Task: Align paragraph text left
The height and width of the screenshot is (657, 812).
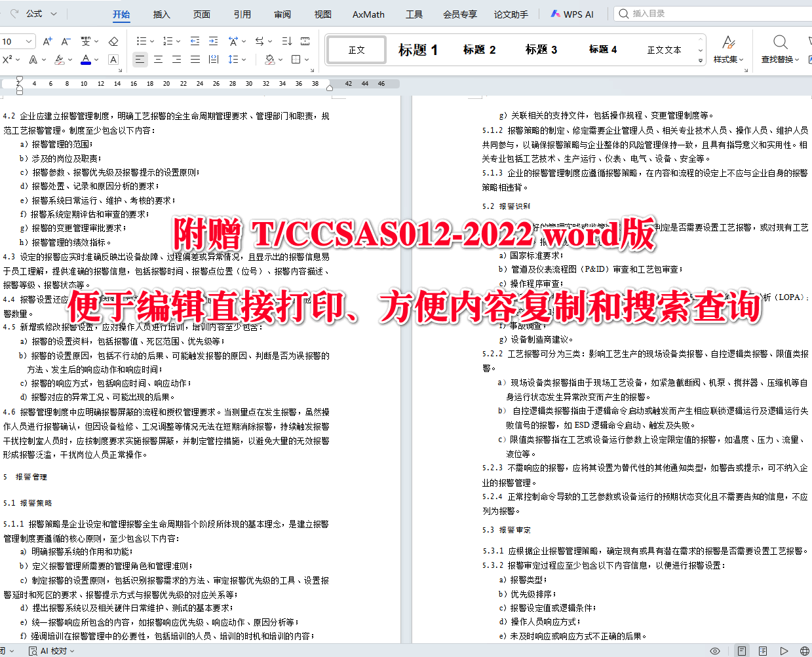Action: pos(140,60)
